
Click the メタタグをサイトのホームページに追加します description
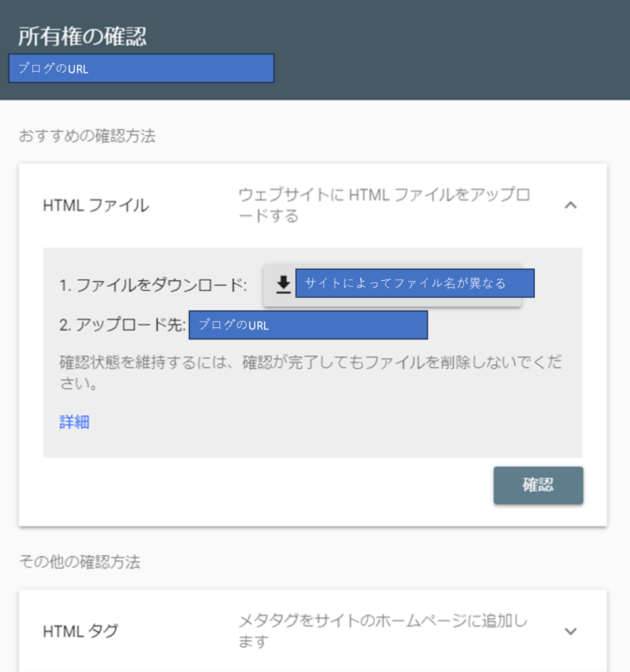pyautogui.click(x=382, y=631)
